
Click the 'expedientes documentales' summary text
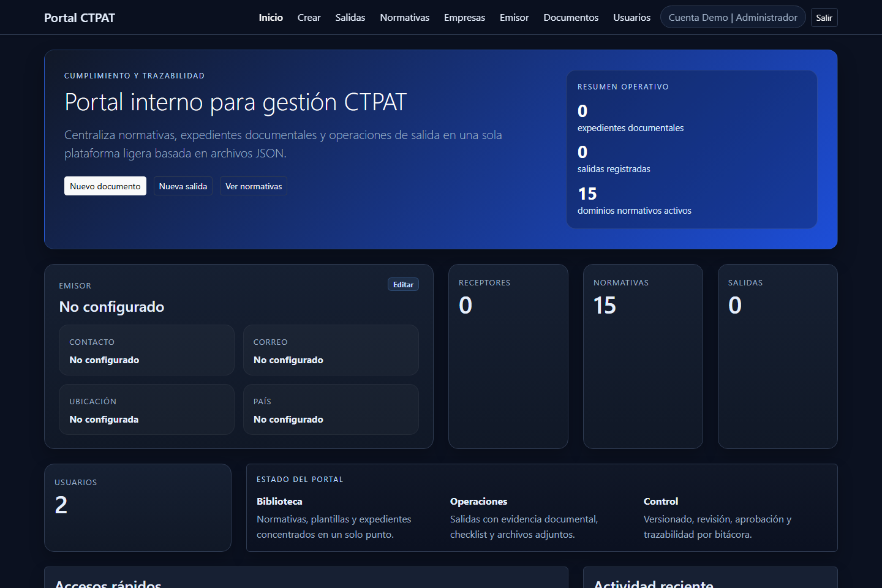point(630,128)
